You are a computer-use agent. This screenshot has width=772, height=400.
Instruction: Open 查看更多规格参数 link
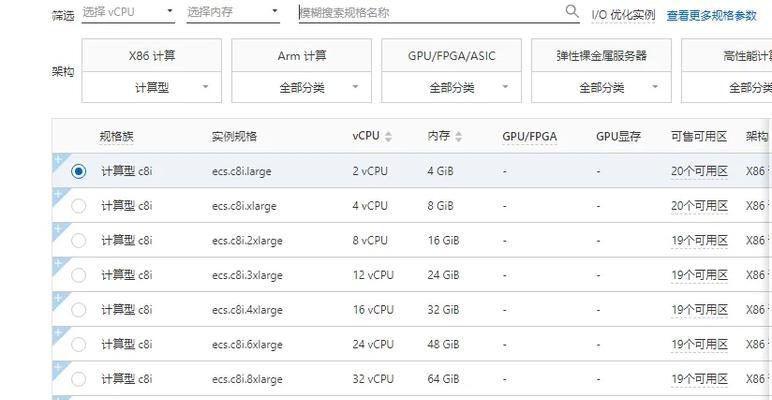click(x=711, y=15)
